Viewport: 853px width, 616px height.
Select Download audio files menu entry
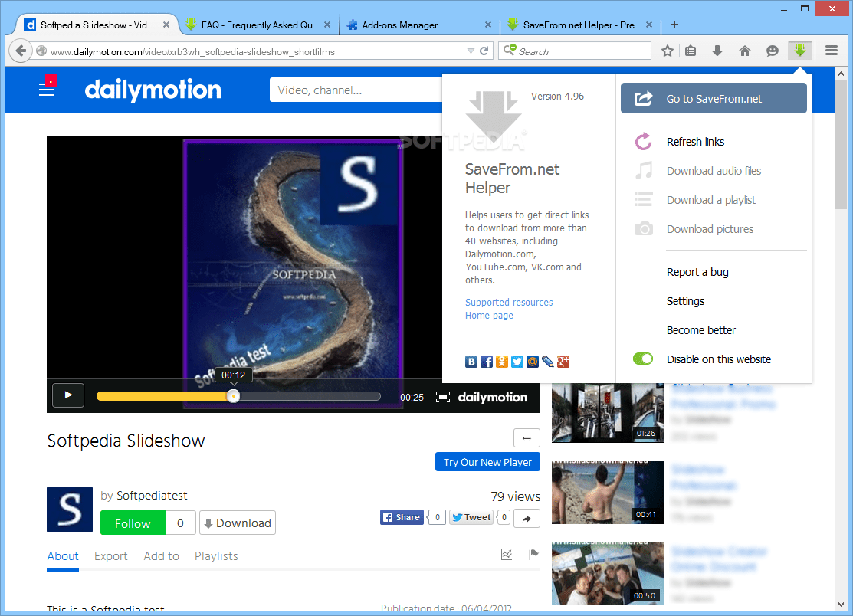click(714, 171)
